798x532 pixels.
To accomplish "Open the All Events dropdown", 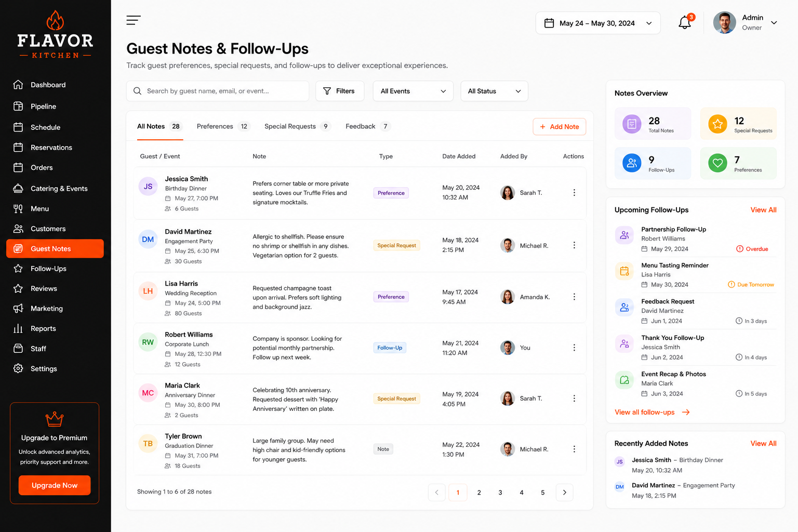I will pyautogui.click(x=413, y=91).
